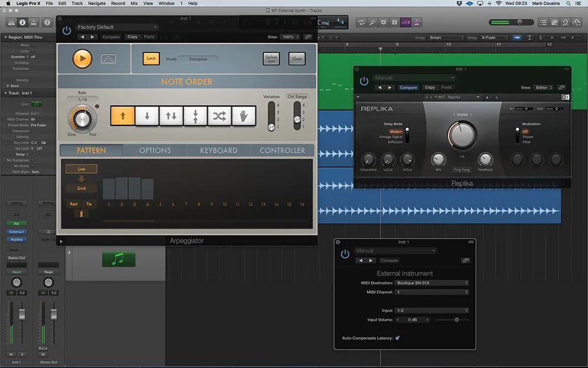Screen dimensions: 588x368
Task: Open the Note Pads button
Action: coord(554,22)
